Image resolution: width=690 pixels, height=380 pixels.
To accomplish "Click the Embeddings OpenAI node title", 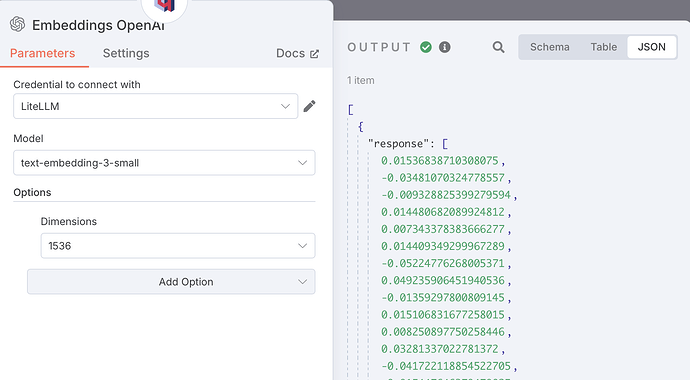I will click(99, 25).
